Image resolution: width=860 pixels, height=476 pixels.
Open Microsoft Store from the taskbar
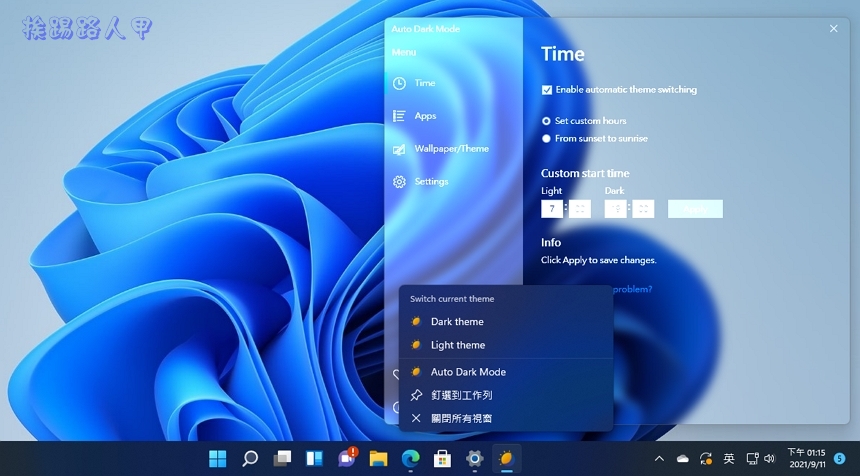[443, 458]
